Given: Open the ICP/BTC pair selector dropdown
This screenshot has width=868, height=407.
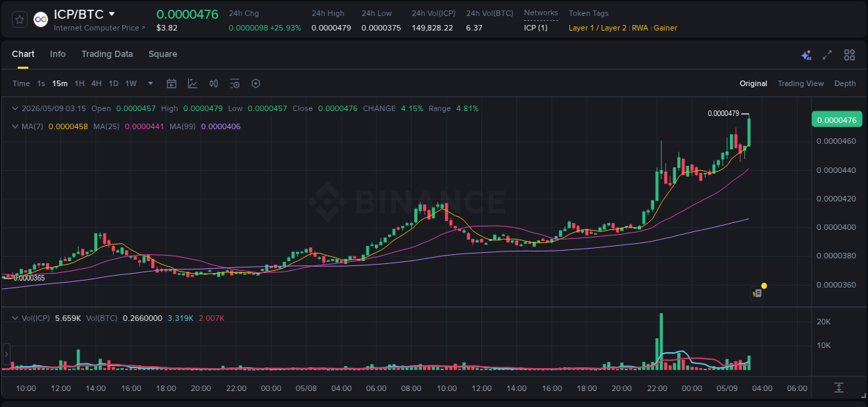Looking at the screenshot, I should (112, 14).
